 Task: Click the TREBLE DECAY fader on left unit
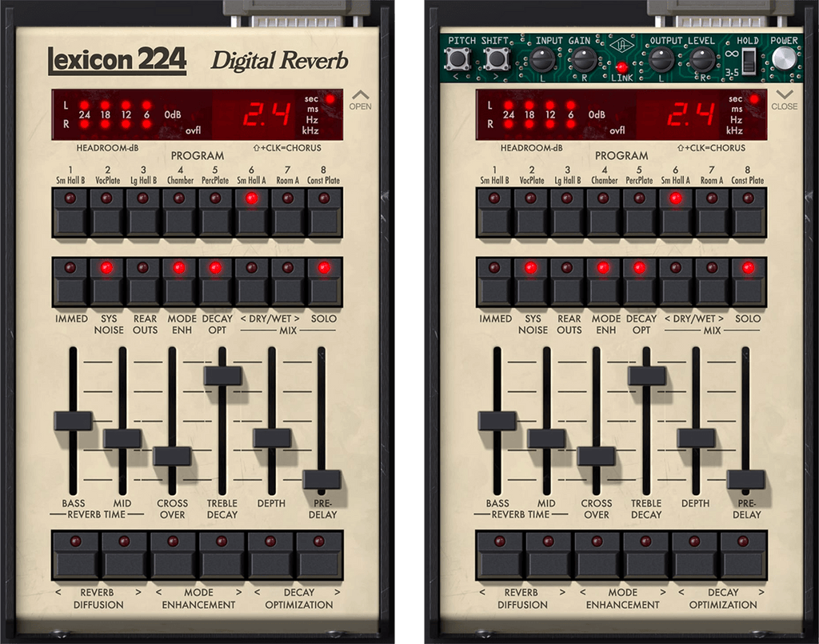(x=222, y=376)
